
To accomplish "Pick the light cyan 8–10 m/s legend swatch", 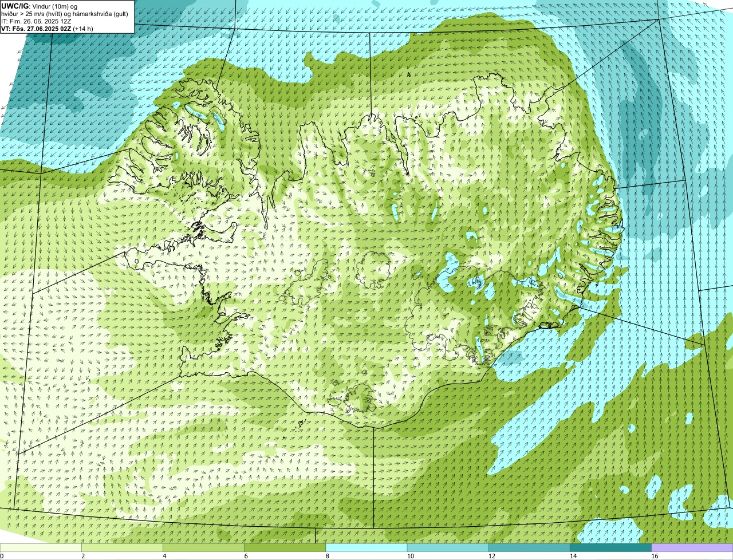I will [366, 547].
